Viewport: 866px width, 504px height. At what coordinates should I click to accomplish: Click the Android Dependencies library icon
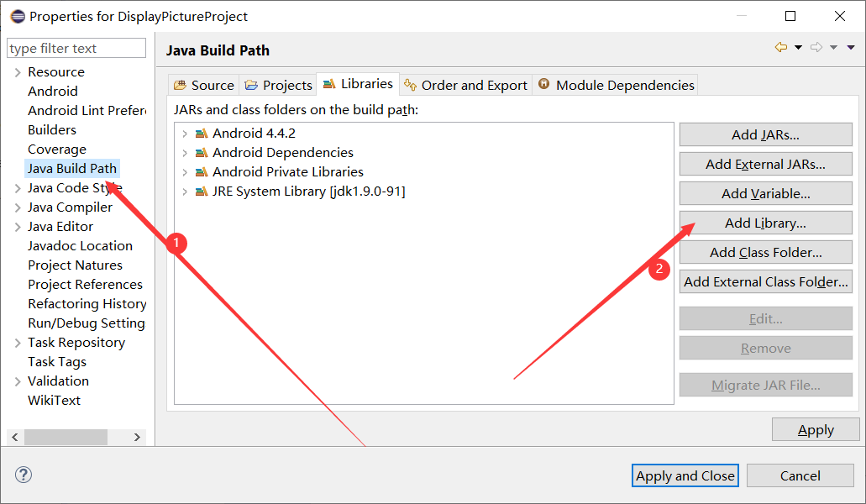(x=200, y=152)
